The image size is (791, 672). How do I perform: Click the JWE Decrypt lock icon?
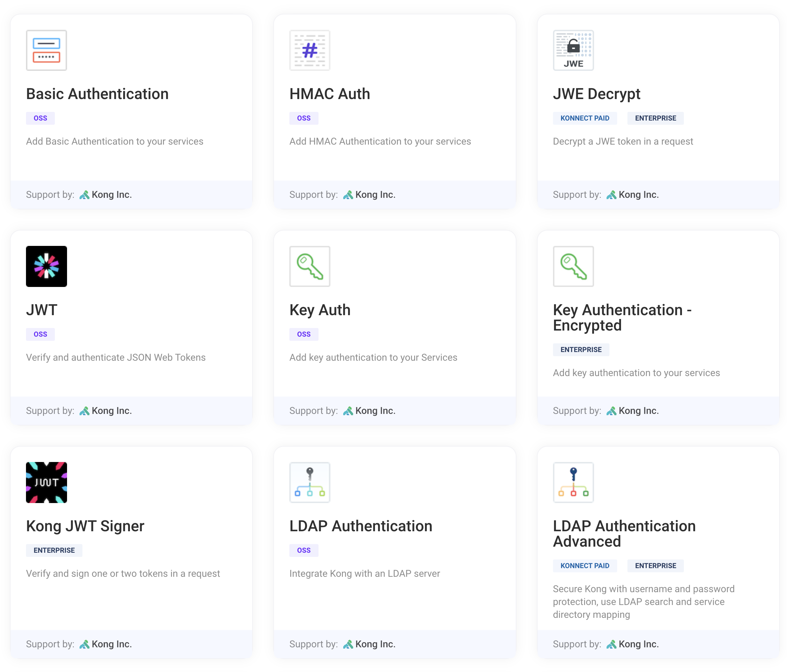click(x=573, y=50)
